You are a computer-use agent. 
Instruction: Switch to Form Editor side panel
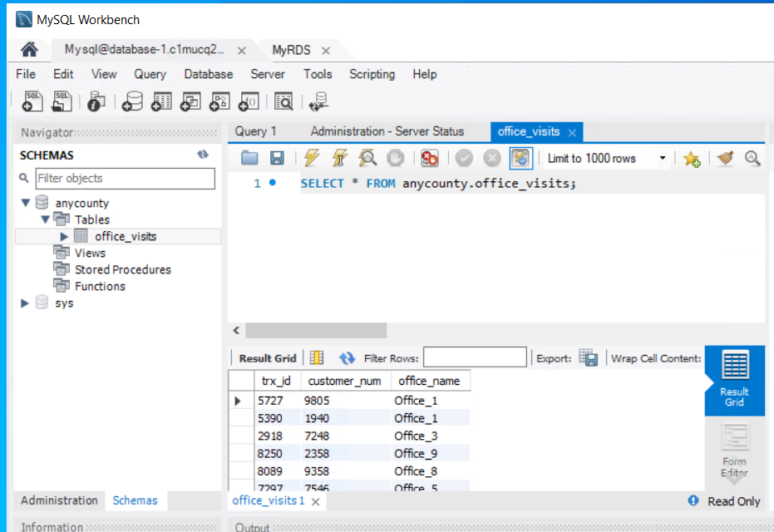coord(735,450)
